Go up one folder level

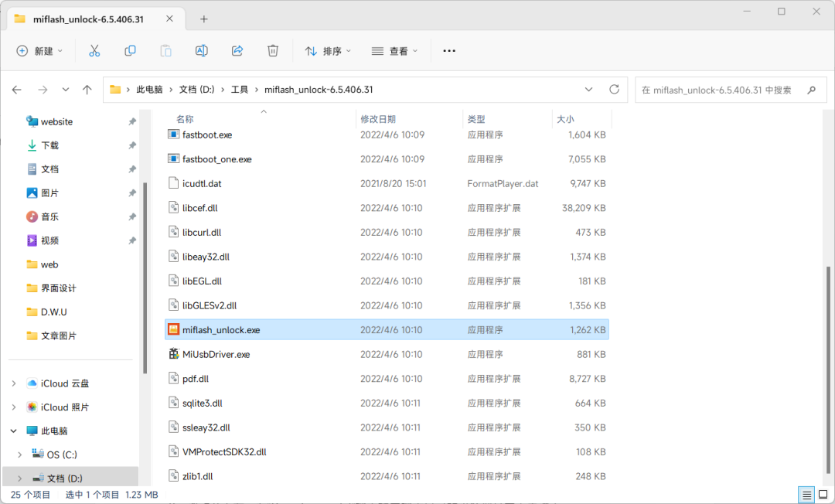tap(87, 89)
